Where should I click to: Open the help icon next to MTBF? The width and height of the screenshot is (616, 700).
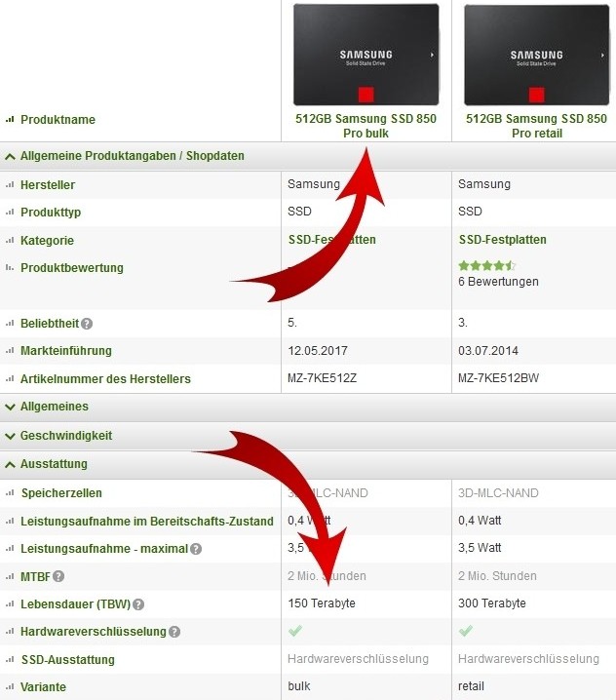coord(58,576)
